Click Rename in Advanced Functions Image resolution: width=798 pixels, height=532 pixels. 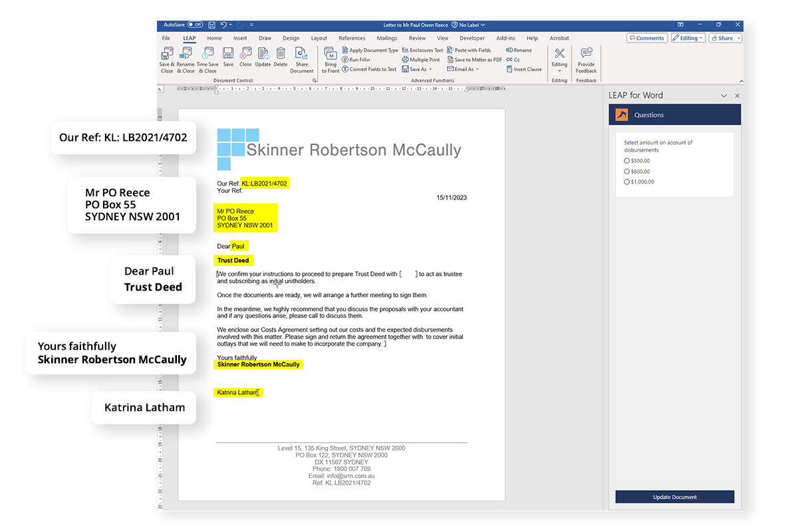pyautogui.click(x=519, y=51)
